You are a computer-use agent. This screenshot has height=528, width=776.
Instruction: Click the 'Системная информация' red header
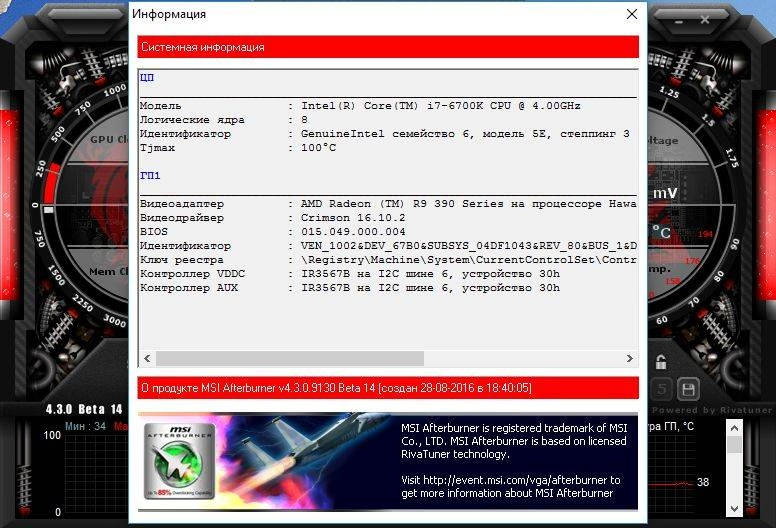(x=388, y=47)
